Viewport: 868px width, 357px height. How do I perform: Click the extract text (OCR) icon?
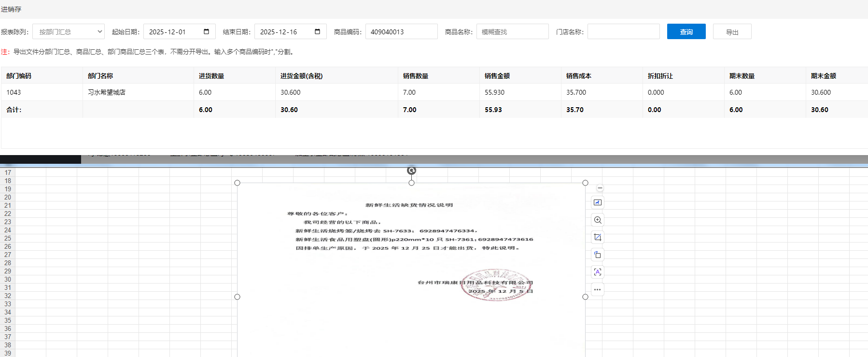(x=598, y=272)
